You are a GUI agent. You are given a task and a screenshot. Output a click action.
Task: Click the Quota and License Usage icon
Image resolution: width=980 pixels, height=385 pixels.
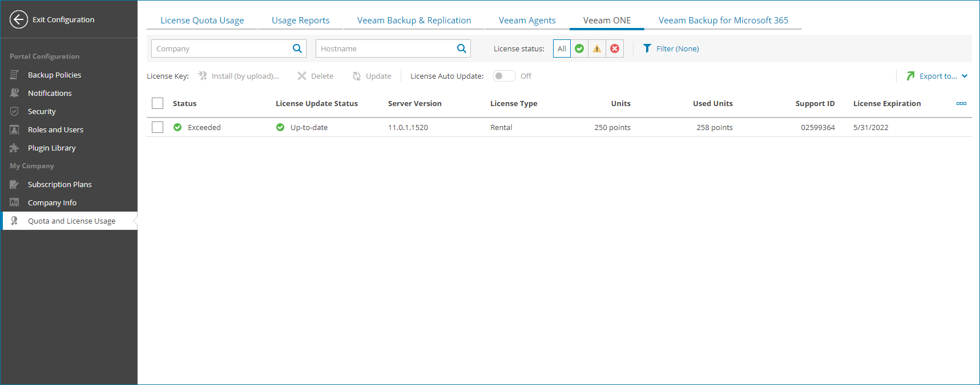[x=14, y=221]
